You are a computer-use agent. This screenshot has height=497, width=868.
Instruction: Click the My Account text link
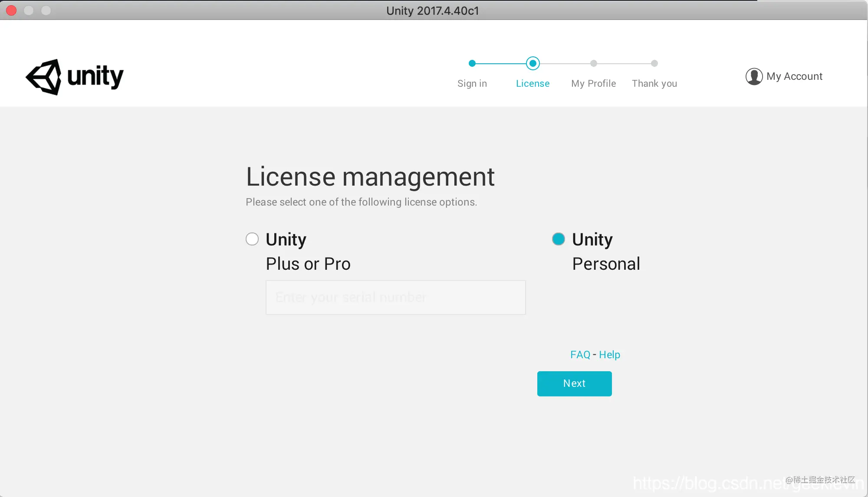pos(794,76)
